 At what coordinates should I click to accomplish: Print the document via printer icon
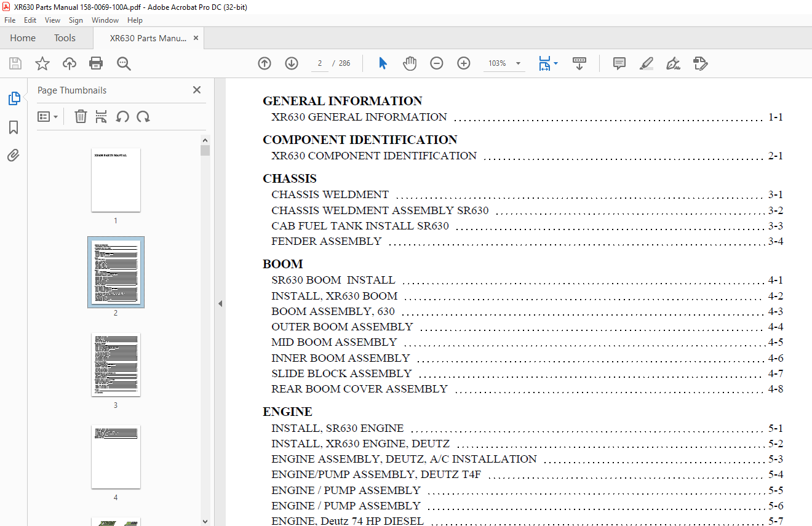tap(96, 63)
